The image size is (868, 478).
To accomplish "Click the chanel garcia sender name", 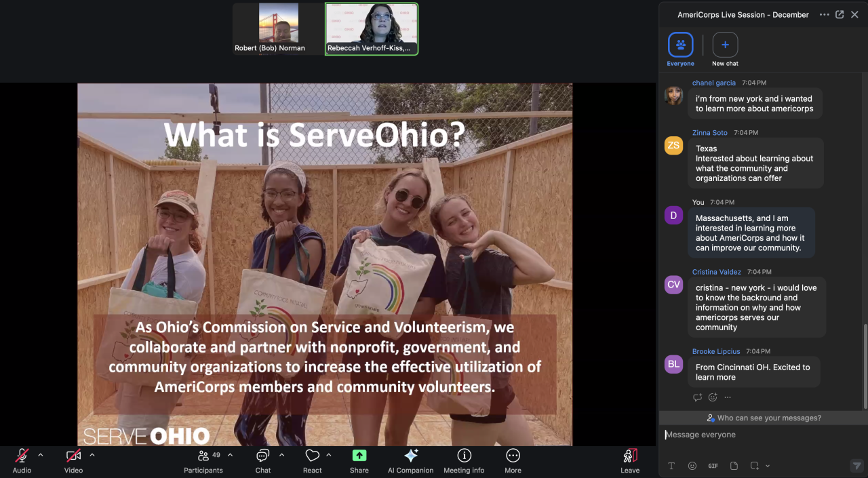I will (x=714, y=83).
